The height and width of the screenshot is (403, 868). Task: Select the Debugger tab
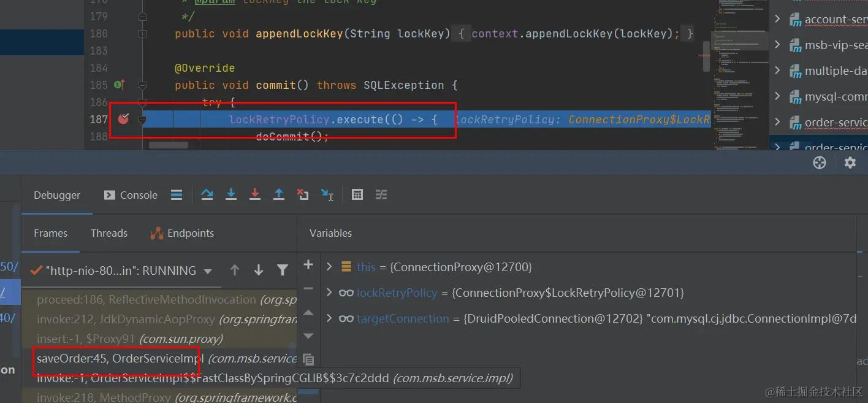[57, 195]
